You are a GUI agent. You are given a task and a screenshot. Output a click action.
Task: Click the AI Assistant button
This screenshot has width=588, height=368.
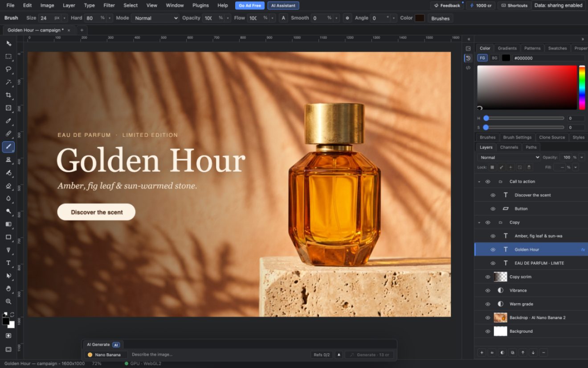tap(283, 5)
